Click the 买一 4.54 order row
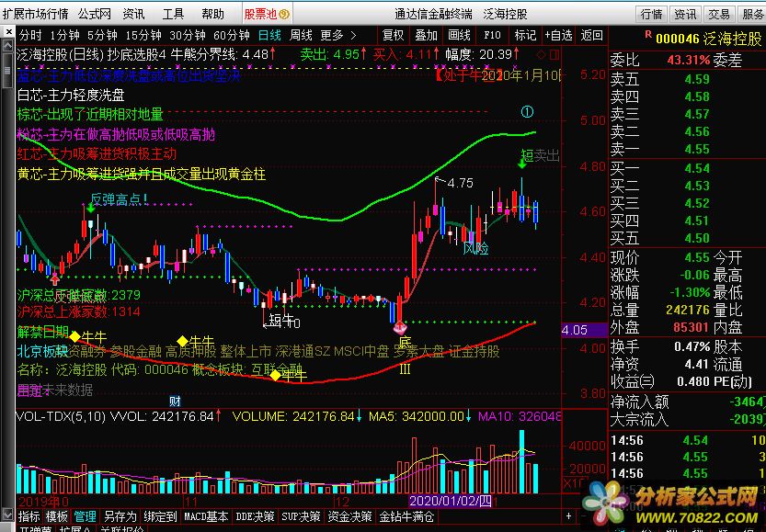Image resolution: width=766 pixels, height=532 pixels. tap(687, 168)
